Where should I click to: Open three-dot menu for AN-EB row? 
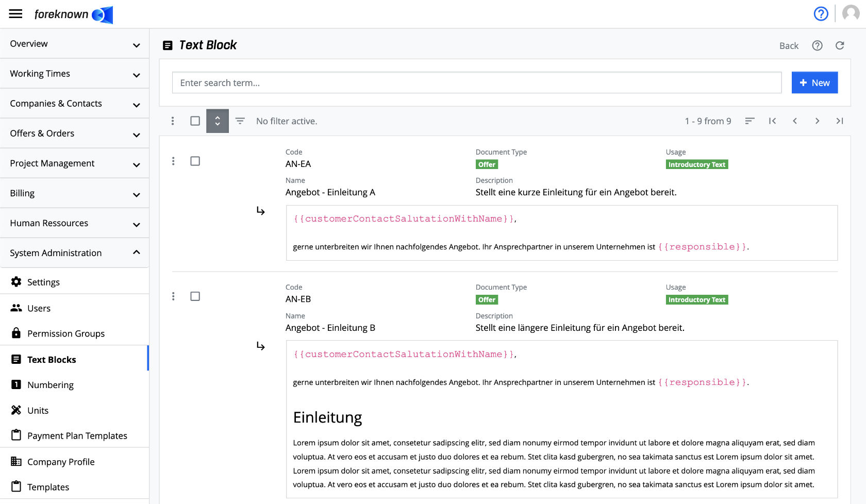[173, 296]
